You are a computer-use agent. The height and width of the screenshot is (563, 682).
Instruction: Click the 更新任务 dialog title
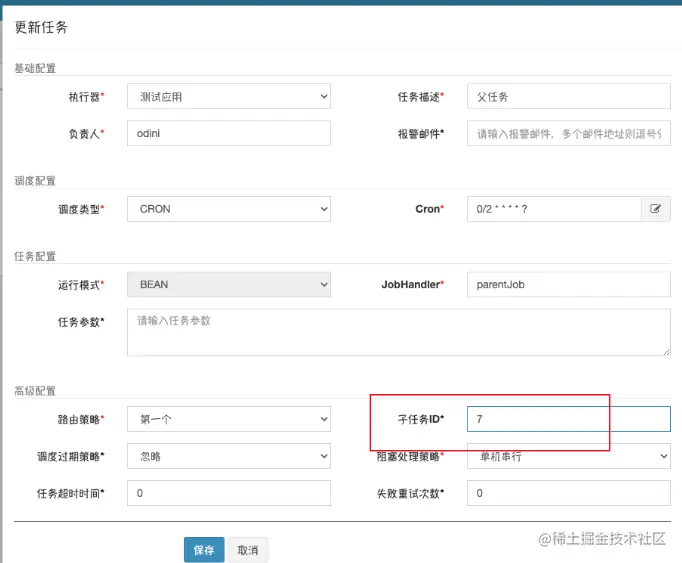pos(41,27)
